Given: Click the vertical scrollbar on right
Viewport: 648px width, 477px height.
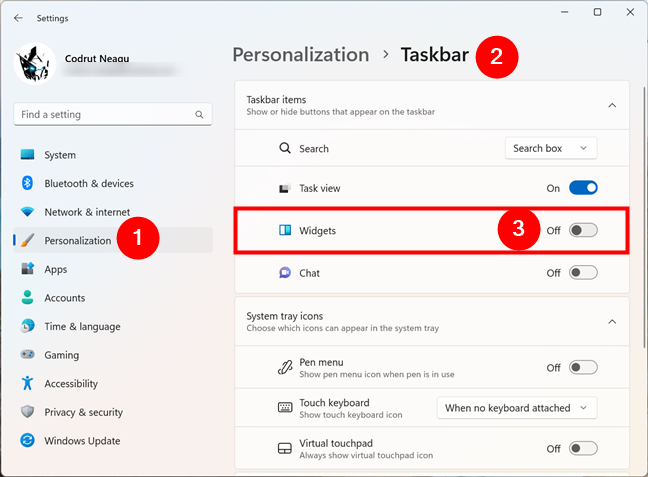Looking at the screenshot, I should pyautogui.click(x=644, y=217).
